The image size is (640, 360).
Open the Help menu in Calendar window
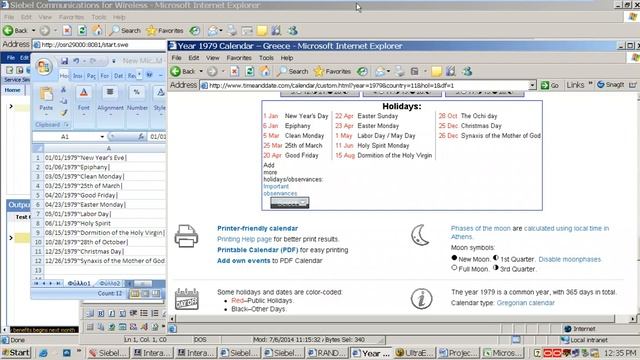click(287, 58)
